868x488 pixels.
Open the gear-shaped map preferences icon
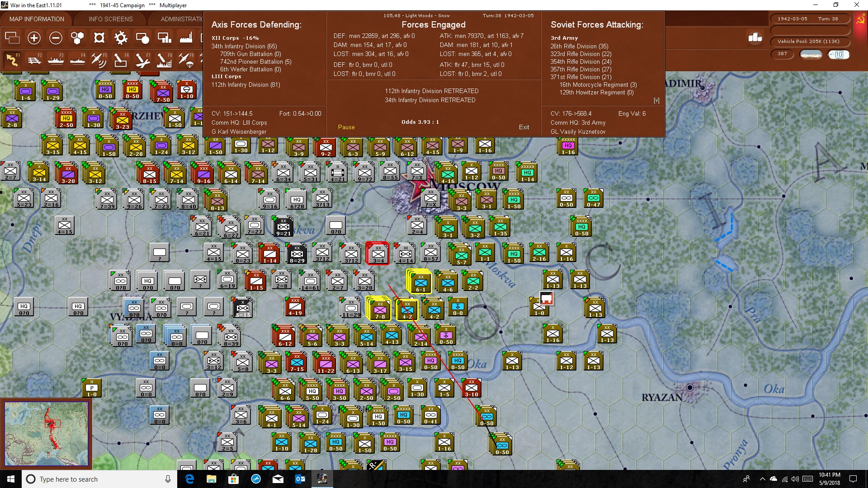coord(121,38)
